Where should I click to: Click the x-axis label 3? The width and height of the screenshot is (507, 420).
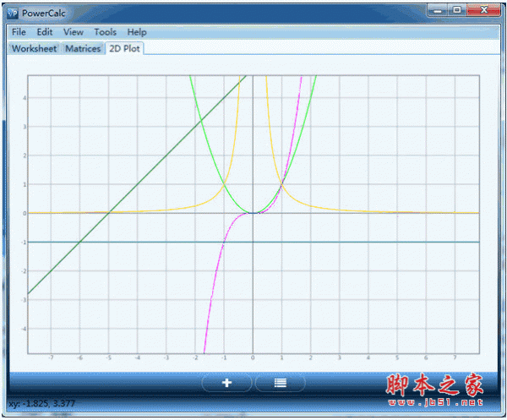pos(339,357)
